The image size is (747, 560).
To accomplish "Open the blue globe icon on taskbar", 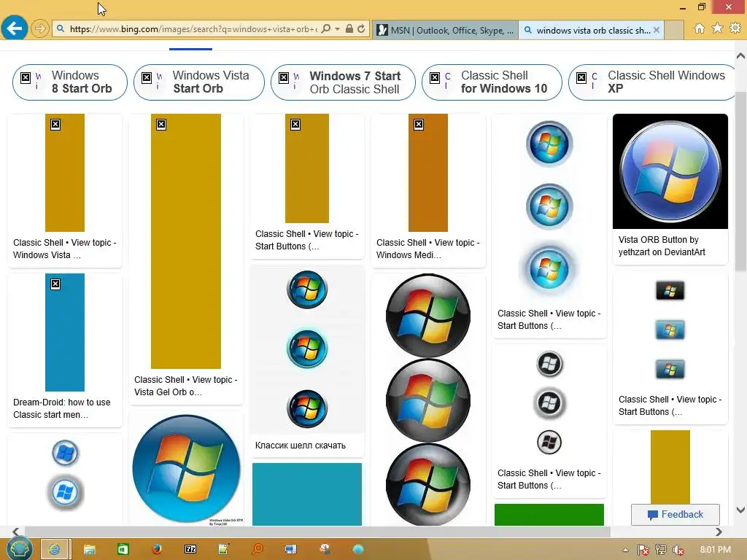I will 358,550.
